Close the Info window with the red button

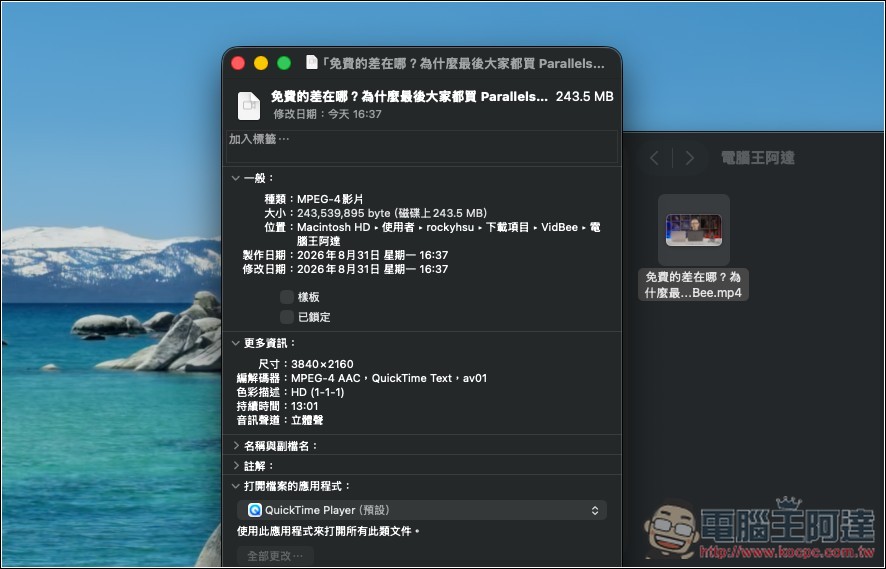238,63
